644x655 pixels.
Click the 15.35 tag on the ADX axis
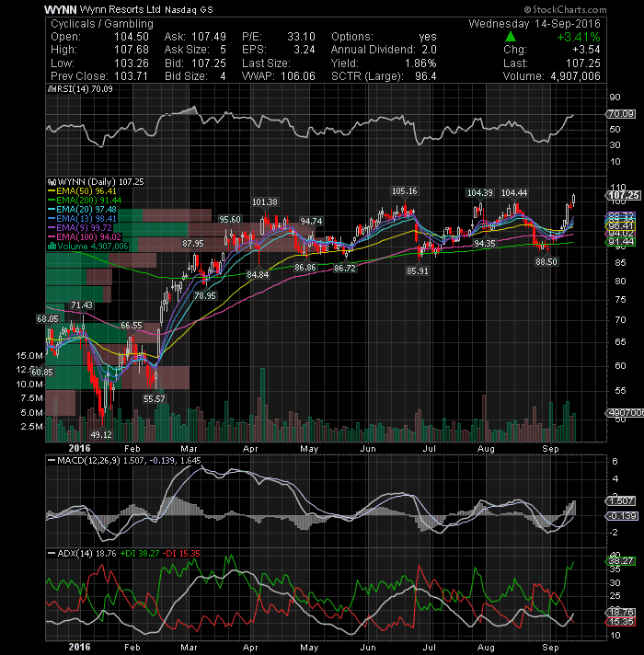(x=621, y=622)
